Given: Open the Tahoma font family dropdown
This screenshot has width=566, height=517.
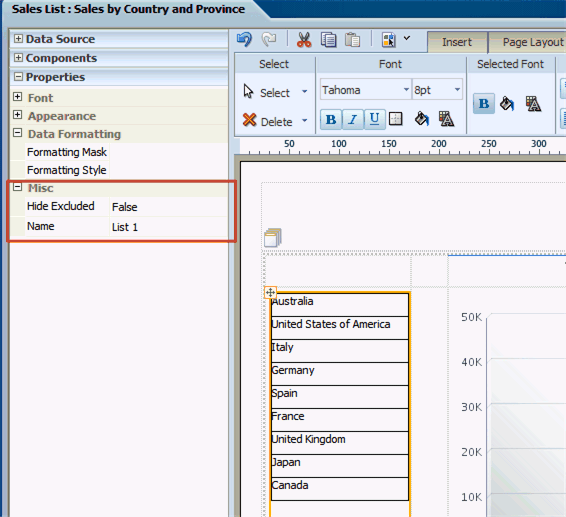Looking at the screenshot, I should (406, 90).
